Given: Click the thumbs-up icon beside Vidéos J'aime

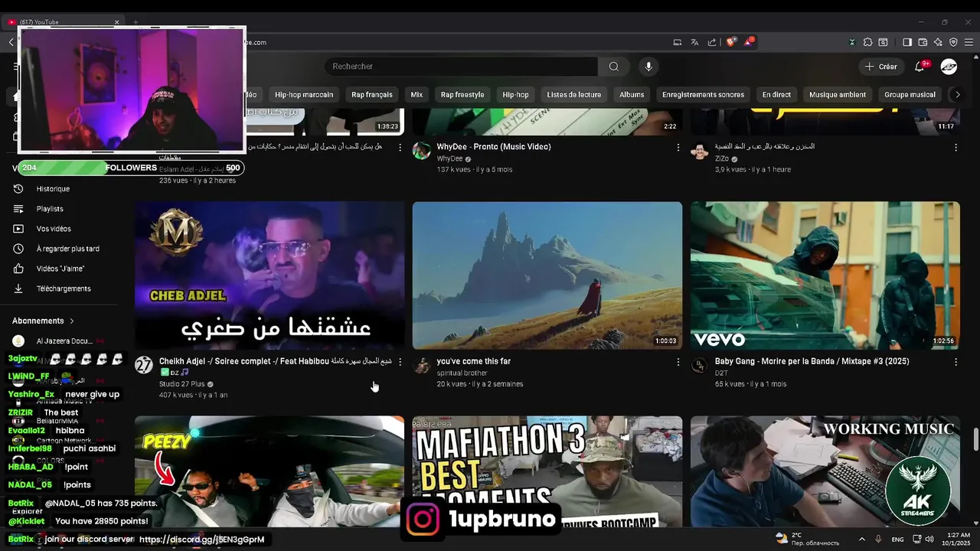Looking at the screenshot, I should click(x=18, y=269).
